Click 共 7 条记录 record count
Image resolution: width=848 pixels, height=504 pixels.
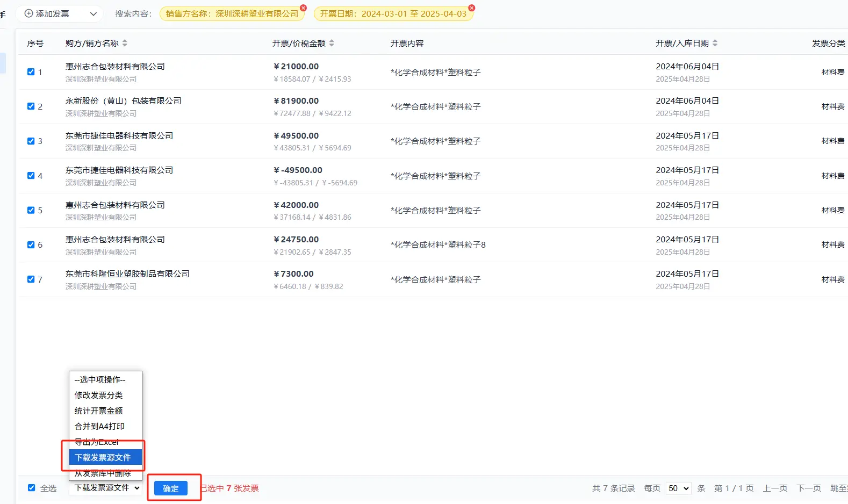(613, 488)
